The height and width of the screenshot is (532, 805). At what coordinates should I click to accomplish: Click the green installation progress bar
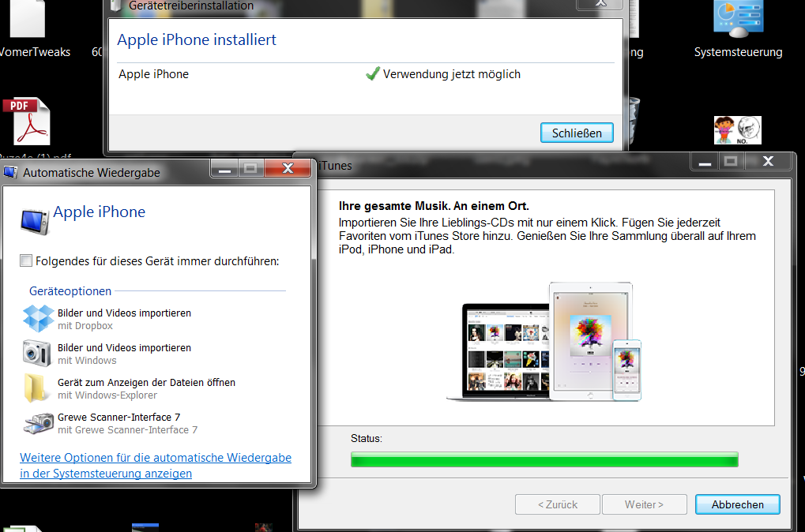point(544,459)
